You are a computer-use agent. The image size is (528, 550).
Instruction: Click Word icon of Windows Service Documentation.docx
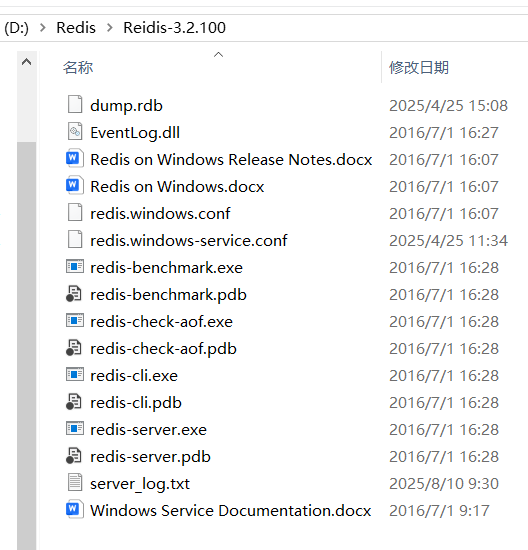[x=75, y=509]
